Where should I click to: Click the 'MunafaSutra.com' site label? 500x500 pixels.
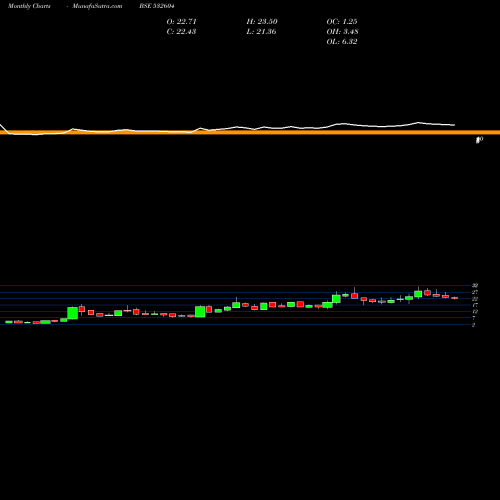[x=97, y=6]
